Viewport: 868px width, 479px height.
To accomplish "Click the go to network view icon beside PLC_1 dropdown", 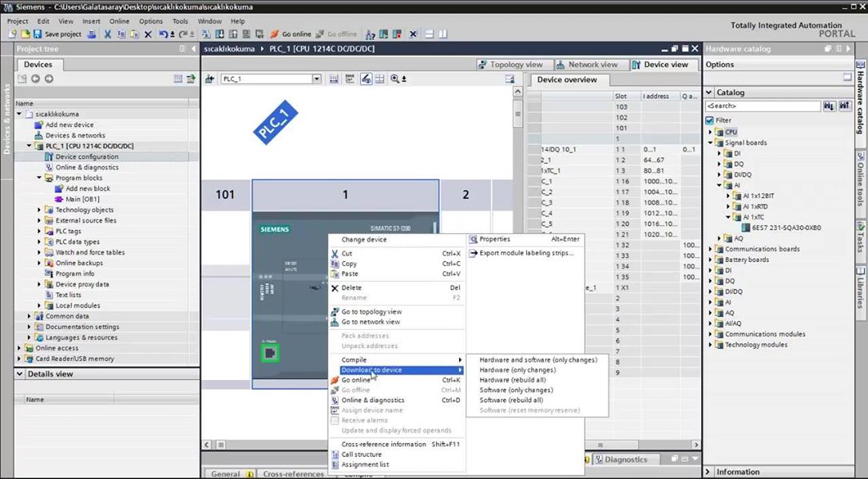I will [x=209, y=79].
